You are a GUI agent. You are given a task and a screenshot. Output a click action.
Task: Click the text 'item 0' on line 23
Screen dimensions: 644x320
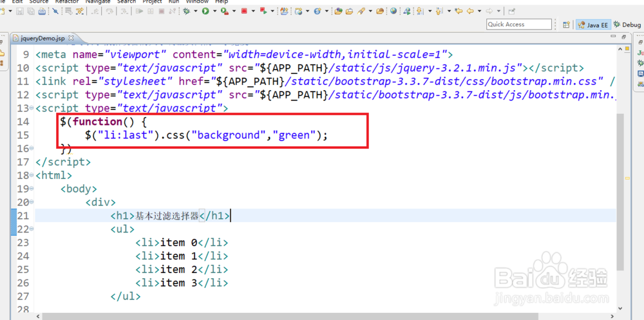(x=179, y=243)
